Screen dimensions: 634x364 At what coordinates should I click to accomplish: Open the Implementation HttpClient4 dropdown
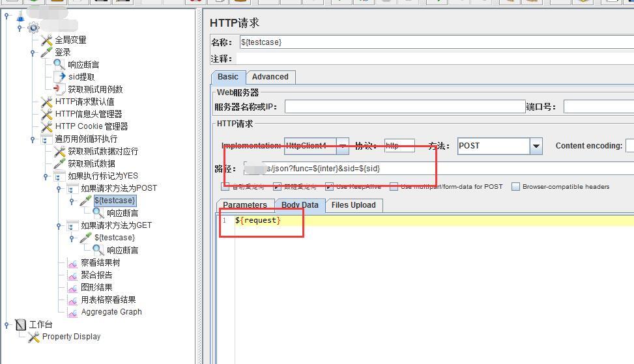(x=343, y=146)
